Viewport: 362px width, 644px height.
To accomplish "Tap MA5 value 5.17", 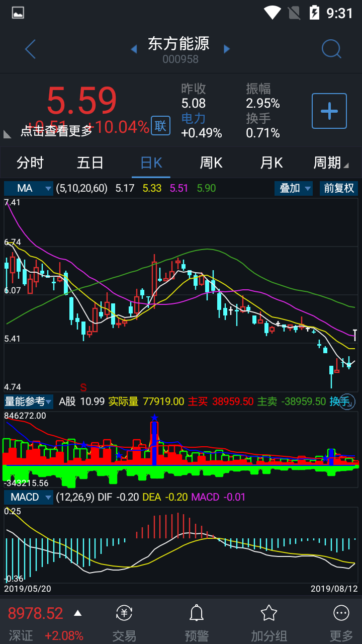I will point(125,188).
